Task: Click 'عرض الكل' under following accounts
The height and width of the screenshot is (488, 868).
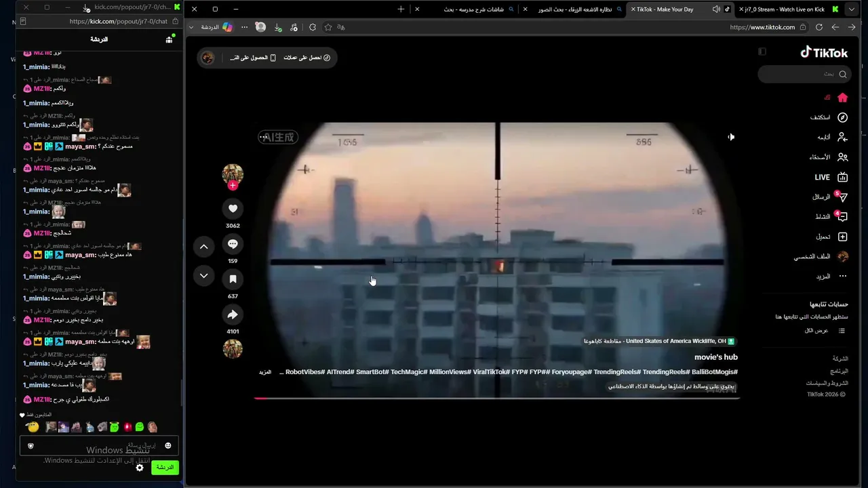Action: 816,330
